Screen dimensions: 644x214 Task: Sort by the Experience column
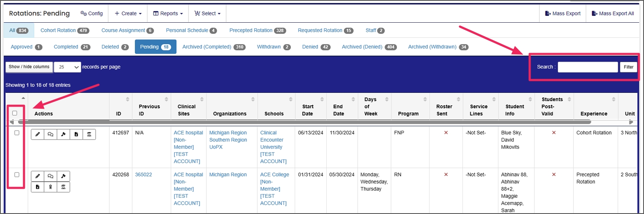pyautogui.click(x=614, y=99)
